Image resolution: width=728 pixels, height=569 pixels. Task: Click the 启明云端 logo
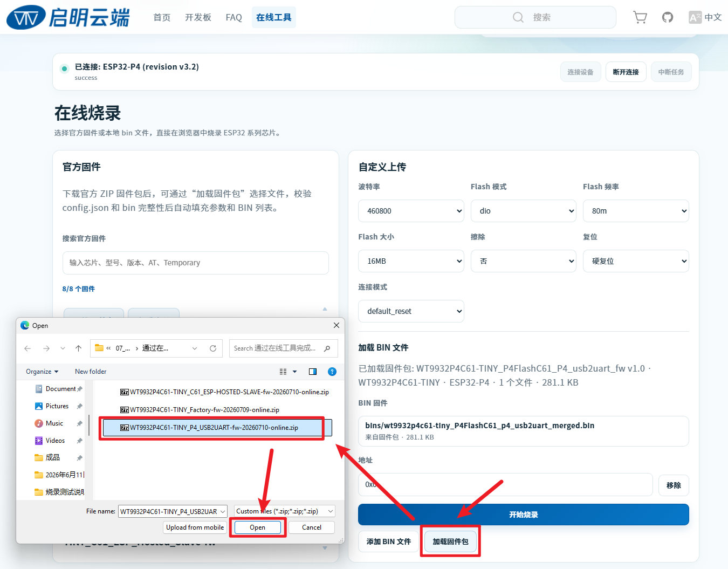pos(68,17)
